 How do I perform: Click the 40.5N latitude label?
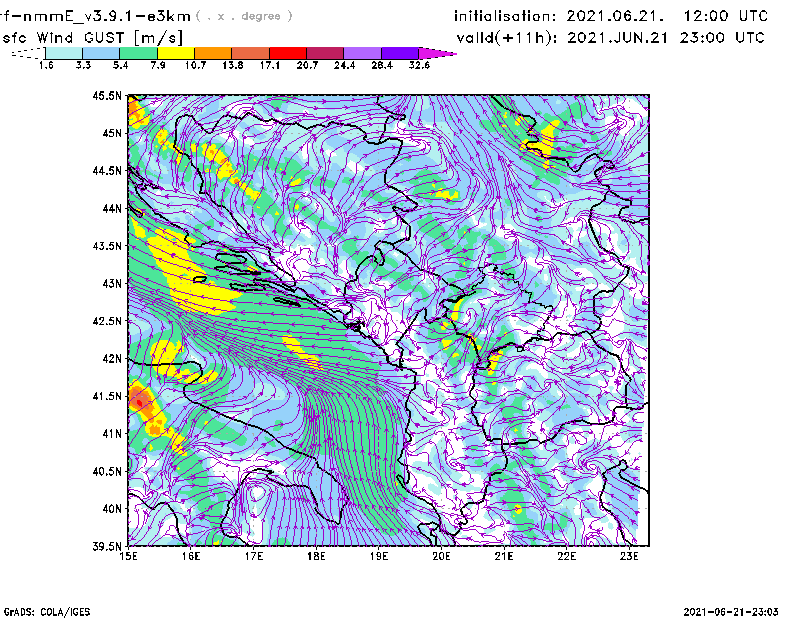[x=107, y=472]
